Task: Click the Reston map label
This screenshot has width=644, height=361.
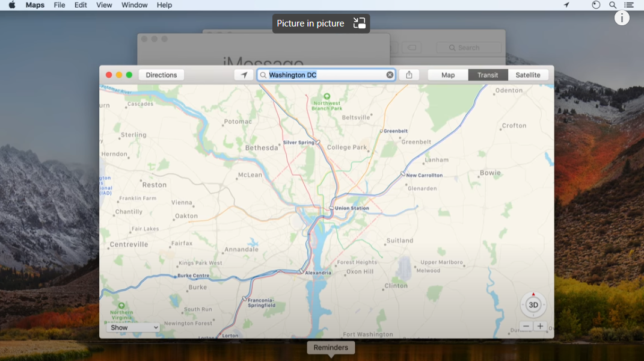Action: coord(155,185)
